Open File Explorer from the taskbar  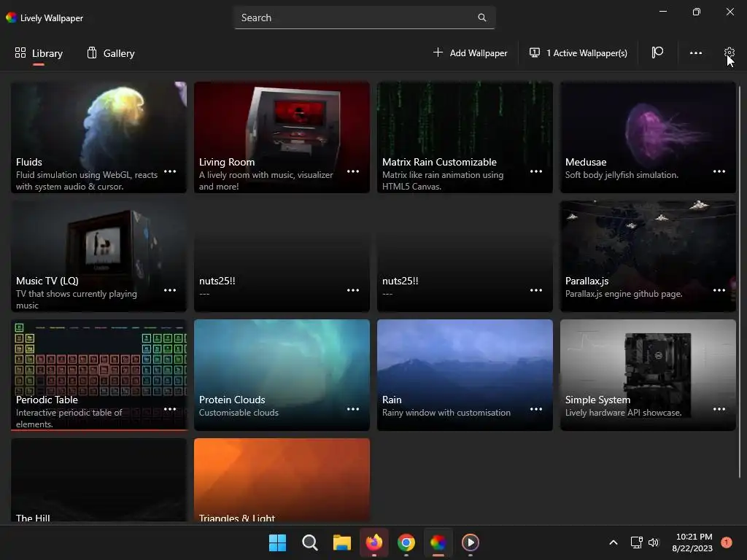pos(341,542)
